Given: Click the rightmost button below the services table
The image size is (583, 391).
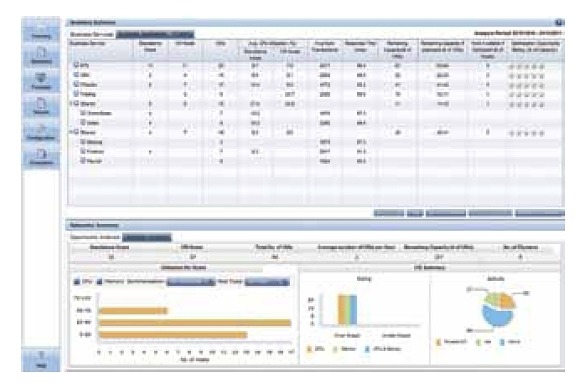Looking at the screenshot, I should point(540,213).
